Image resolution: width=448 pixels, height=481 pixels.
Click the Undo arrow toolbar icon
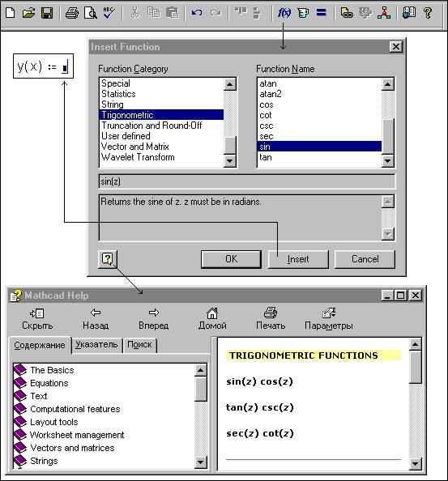tap(197, 13)
